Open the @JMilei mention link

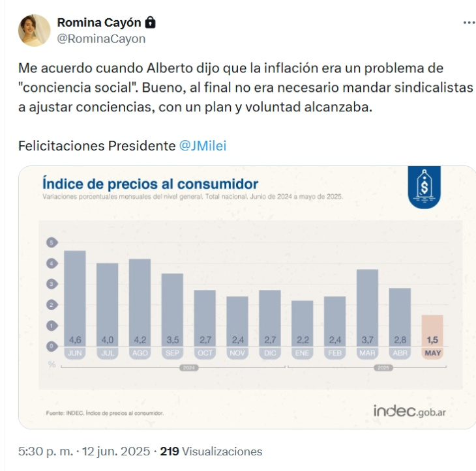click(203, 145)
